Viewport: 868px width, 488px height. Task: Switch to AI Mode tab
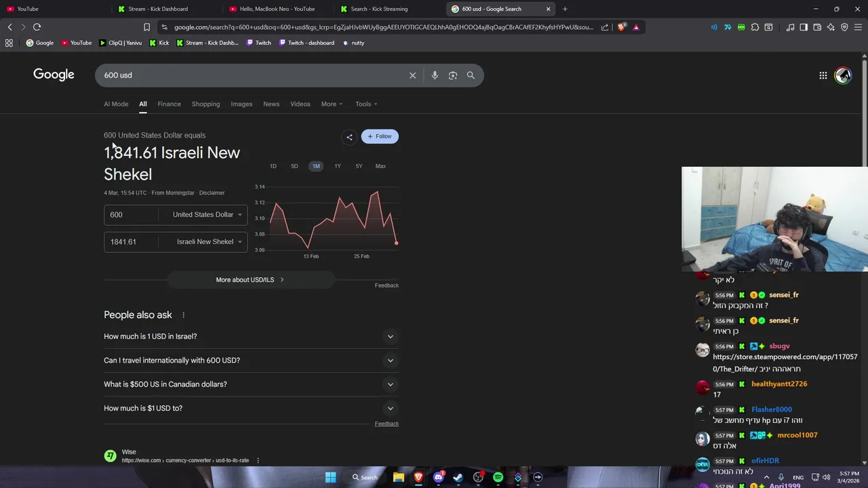(116, 104)
